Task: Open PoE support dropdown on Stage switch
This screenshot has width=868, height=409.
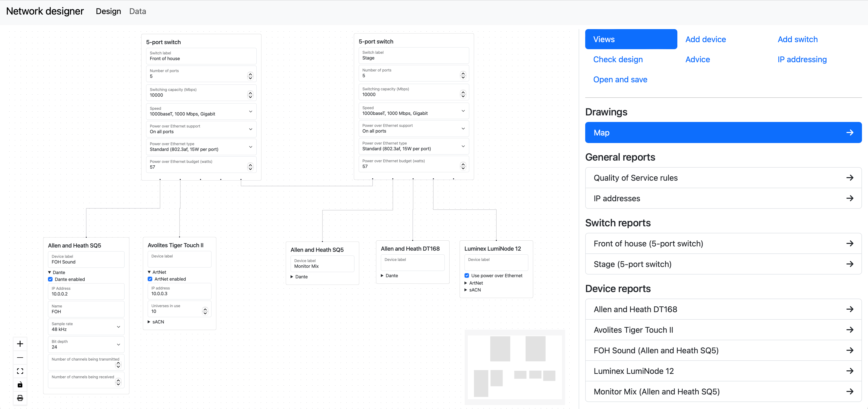Action: pos(414,128)
